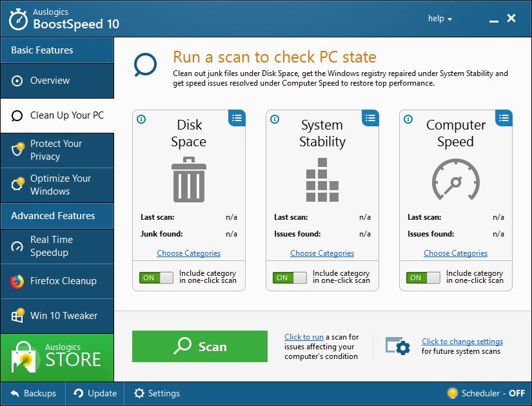Image resolution: width=532 pixels, height=406 pixels.
Task: Open the Auslogics STORE banner
Action: coord(57,358)
